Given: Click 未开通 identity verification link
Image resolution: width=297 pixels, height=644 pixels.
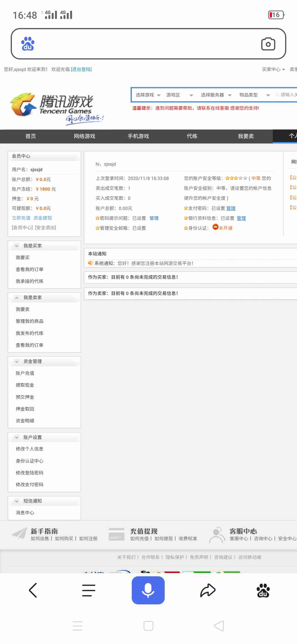Looking at the screenshot, I should (x=226, y=228).
